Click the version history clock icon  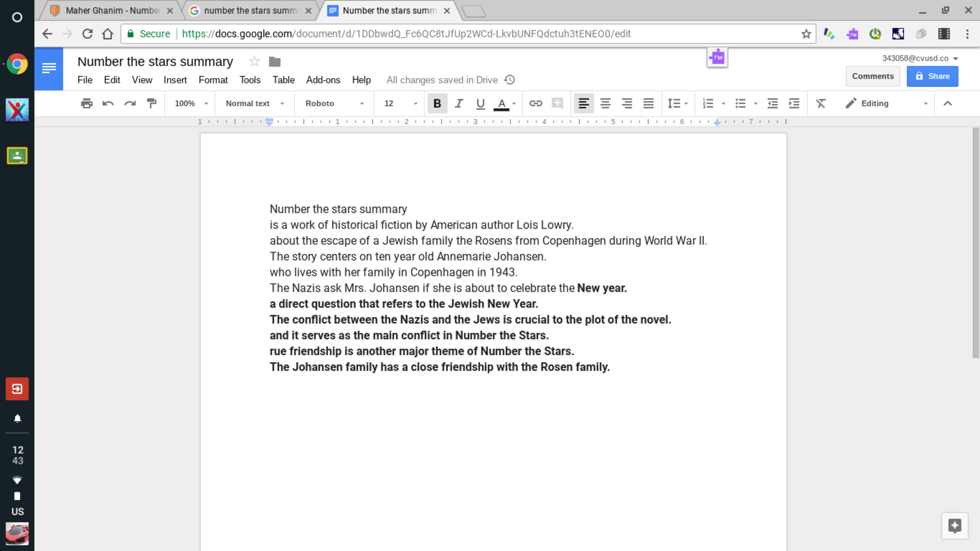[x=510, y=80]
